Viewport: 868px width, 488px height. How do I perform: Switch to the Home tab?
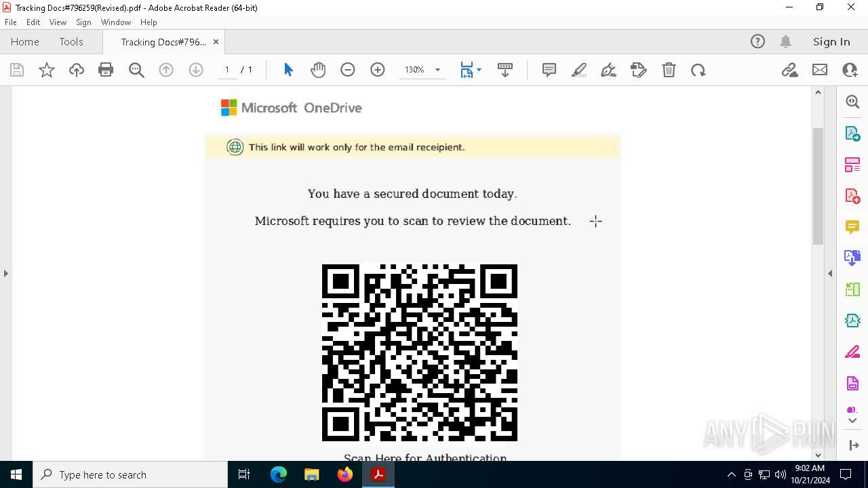pos(25,42)
